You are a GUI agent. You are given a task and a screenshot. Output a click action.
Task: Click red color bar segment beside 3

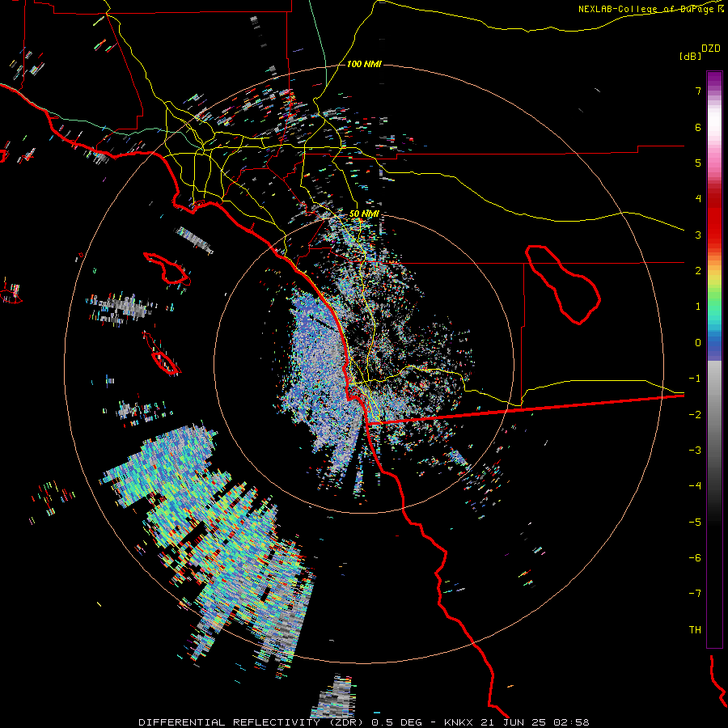tap(714, 235)
